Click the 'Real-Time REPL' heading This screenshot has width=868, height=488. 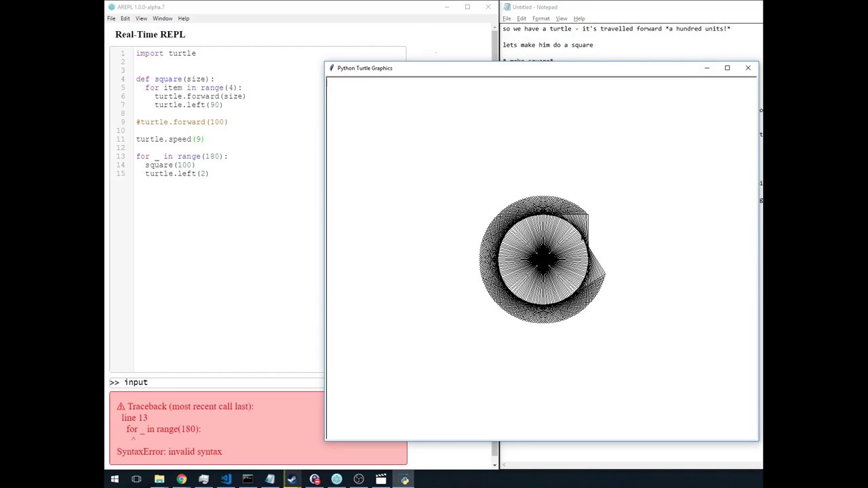[x=150, y=35]
